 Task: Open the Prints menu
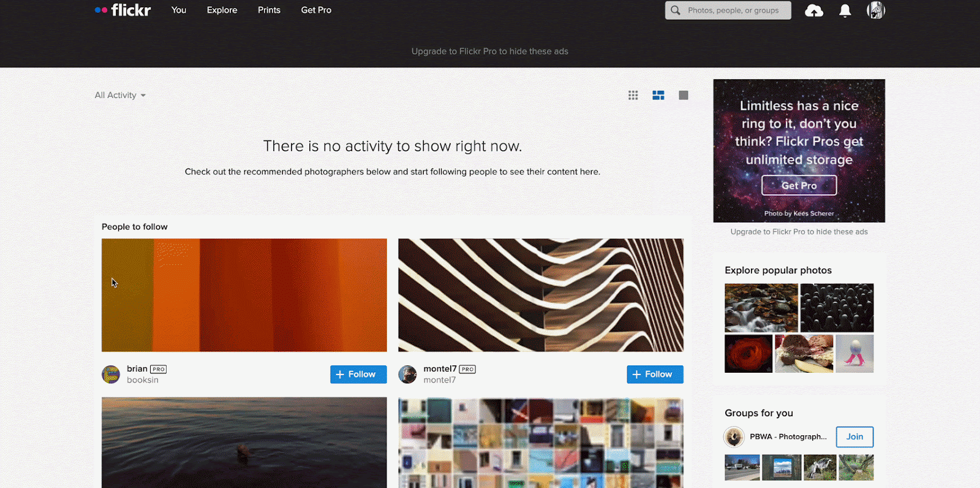click(x=269, y=10)
